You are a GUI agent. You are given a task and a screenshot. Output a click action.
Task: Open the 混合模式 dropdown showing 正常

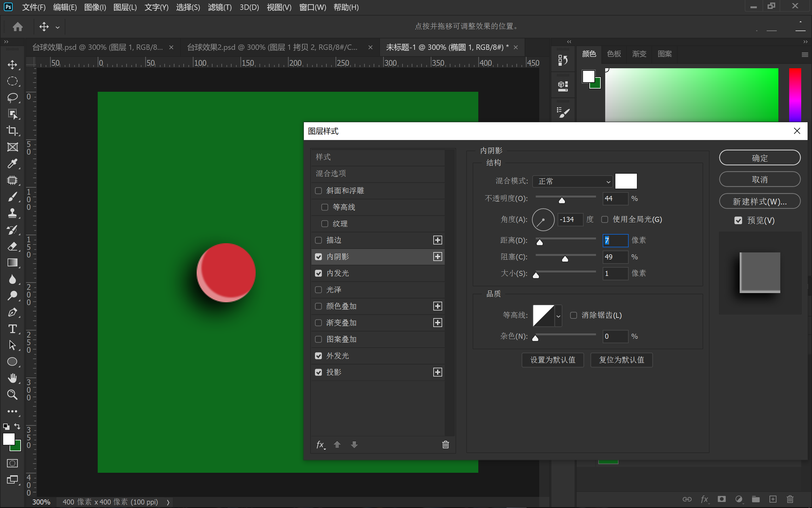[x=573, y=181]
